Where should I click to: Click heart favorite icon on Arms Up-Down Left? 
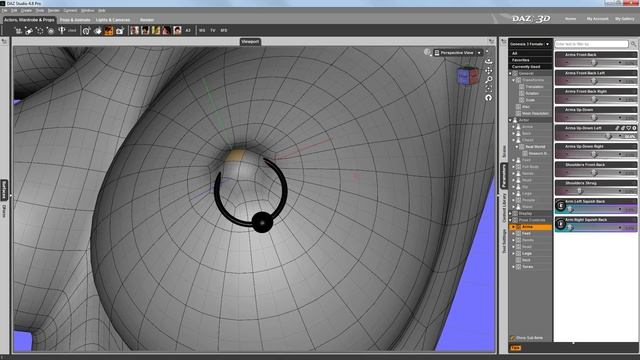[x=629, y=128]
